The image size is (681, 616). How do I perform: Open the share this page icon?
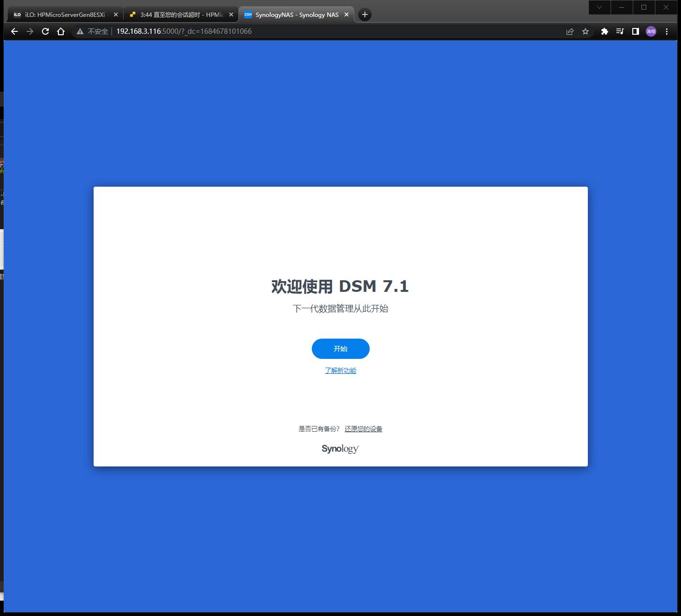[570, 31]
